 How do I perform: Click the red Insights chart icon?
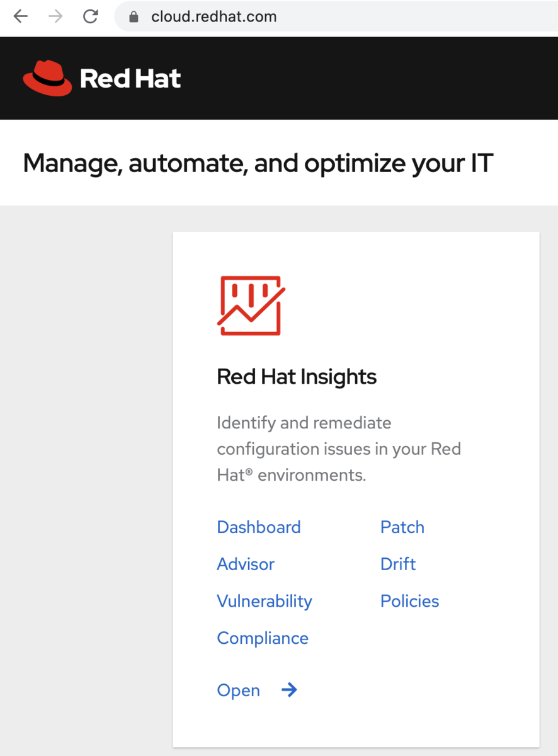click(251, 306)
